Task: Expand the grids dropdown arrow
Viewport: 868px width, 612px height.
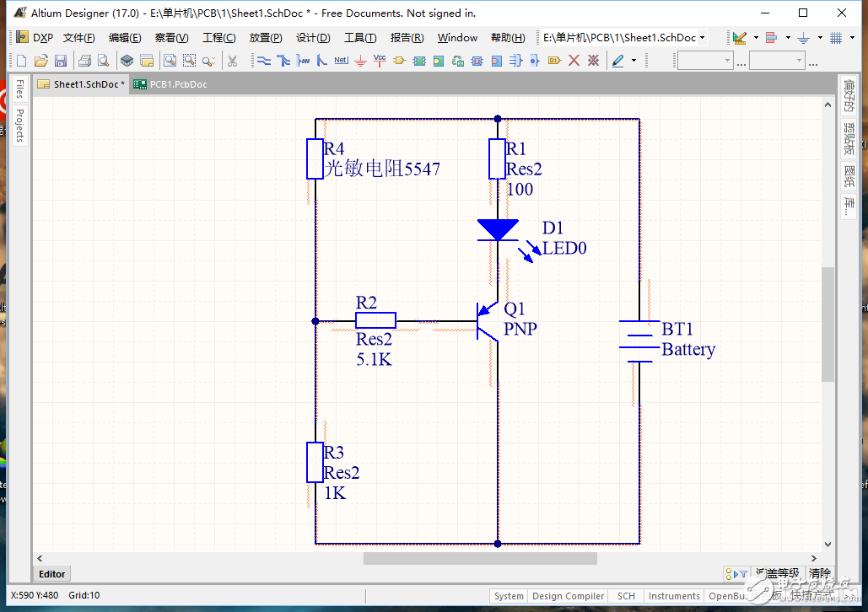Action: (851, 38)
